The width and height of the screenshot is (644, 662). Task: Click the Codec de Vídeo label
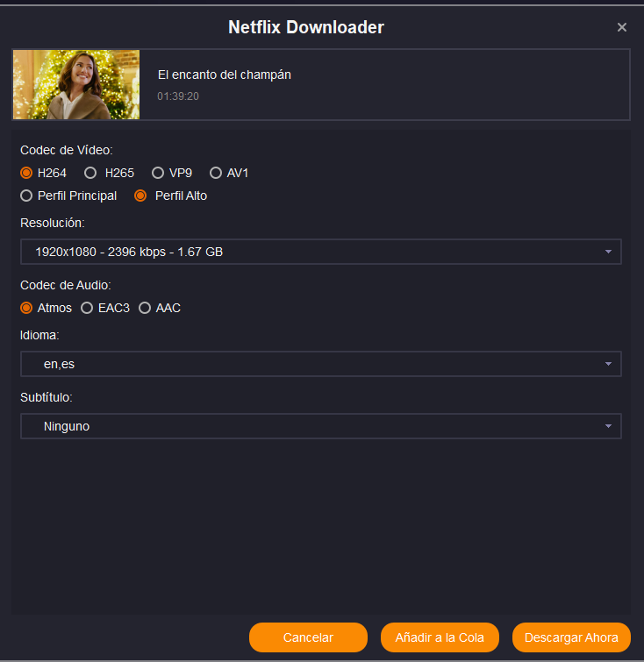(x=67, y=150)
